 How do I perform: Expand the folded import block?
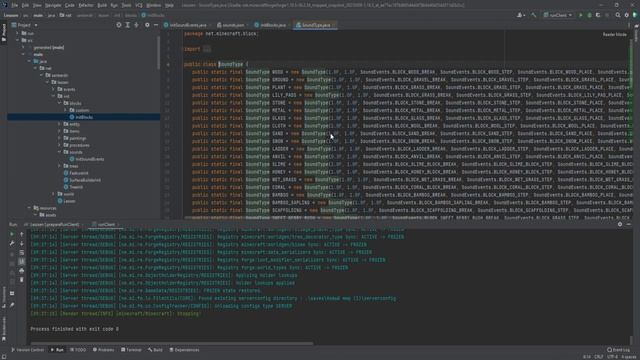(x=207, y=49)
